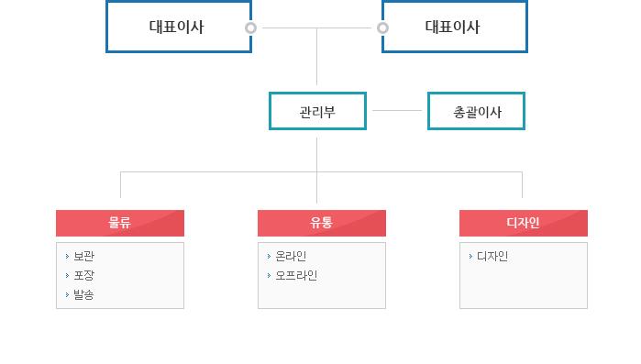Select the circle connector on left 대표이사 box
This screenshot has height=364, width=641.
tap(250, 28)
